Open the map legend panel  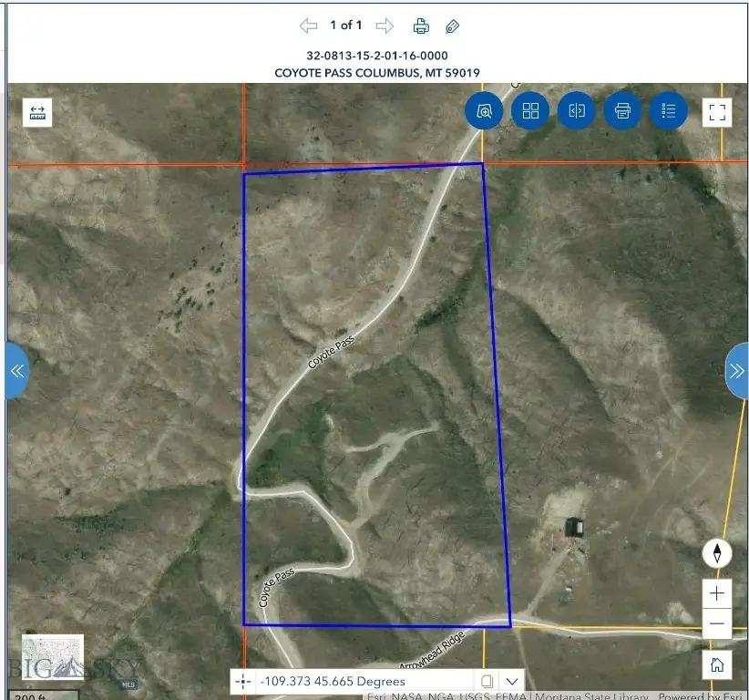click(x=668, y=111)
